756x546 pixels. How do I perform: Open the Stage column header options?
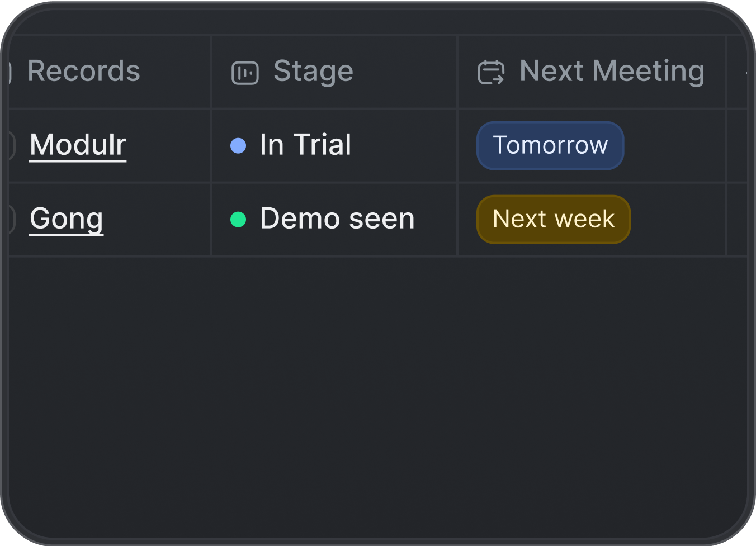point(313,72)
